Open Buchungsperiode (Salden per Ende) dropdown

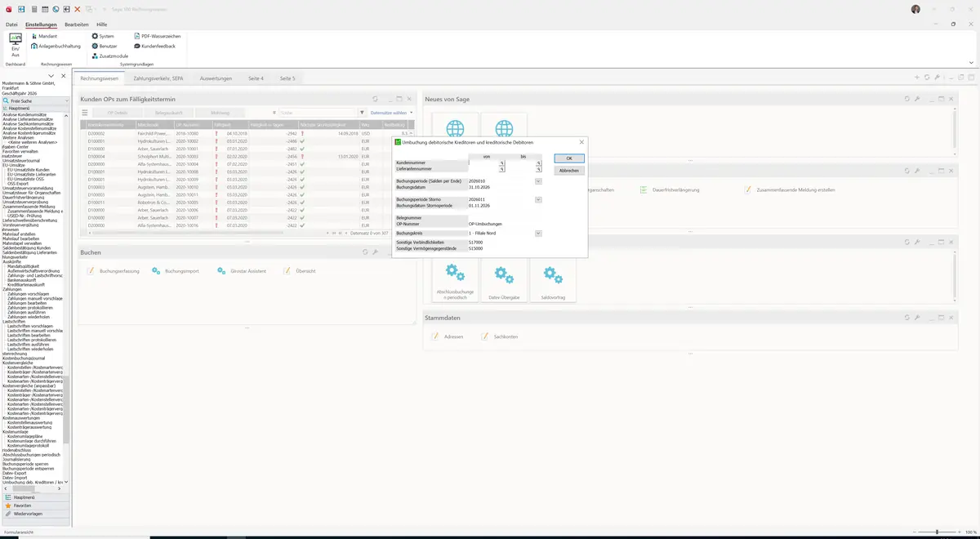[x=538, y=181]
